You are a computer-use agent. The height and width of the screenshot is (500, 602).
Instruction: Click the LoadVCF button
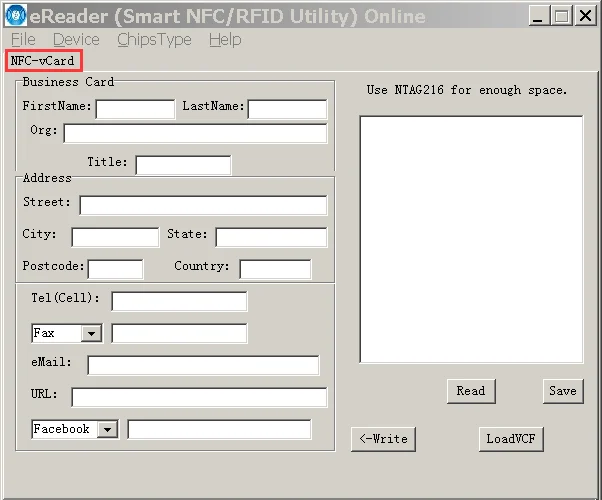511,439
